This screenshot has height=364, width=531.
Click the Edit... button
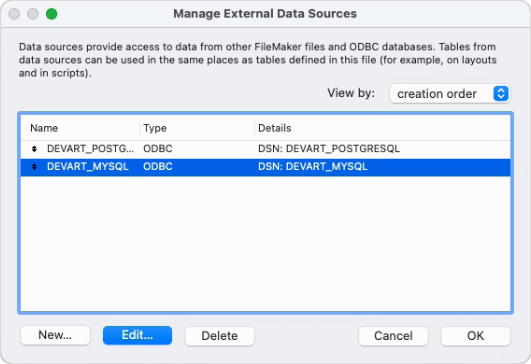(137, 335)
